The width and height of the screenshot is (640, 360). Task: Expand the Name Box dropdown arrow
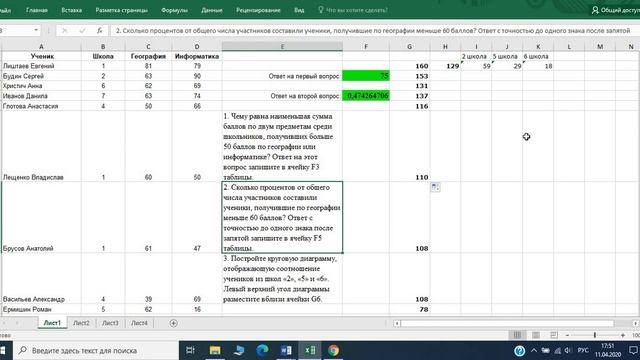(x=36, y=30)
